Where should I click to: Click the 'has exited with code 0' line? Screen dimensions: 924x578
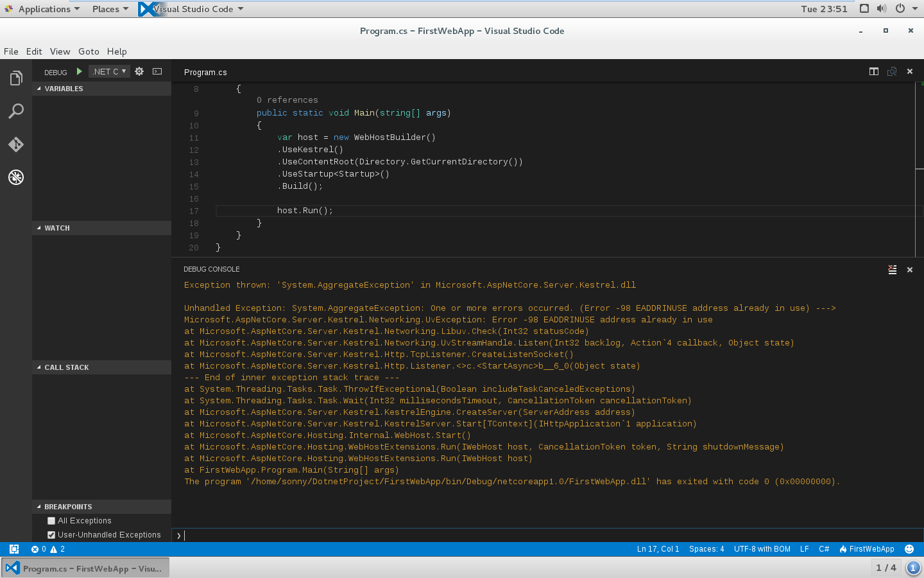click(512, 482)
